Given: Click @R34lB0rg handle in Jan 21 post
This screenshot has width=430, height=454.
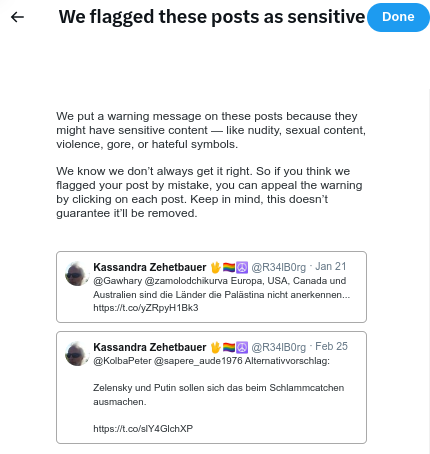Looking at the screenshot, I should 278,267.
